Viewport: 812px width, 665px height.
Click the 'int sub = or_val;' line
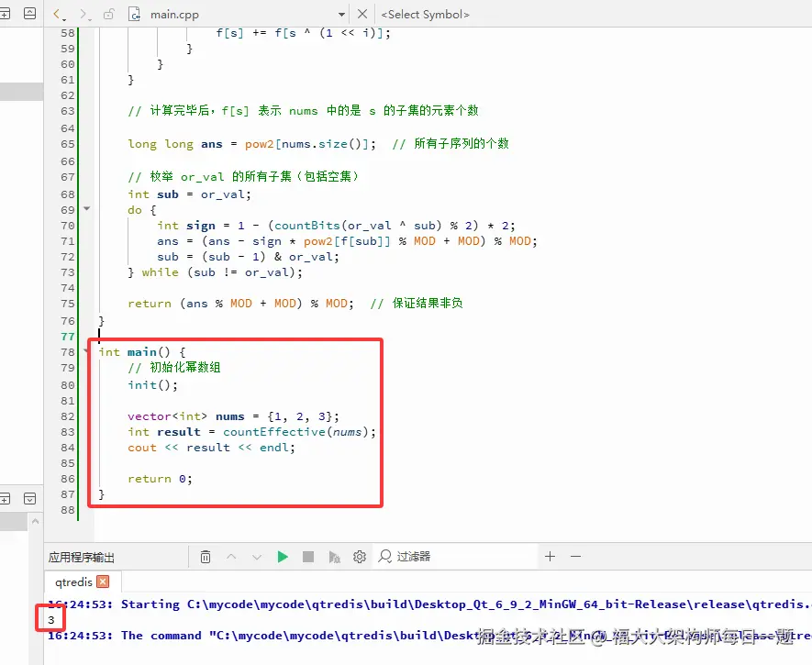coord(190,194)
